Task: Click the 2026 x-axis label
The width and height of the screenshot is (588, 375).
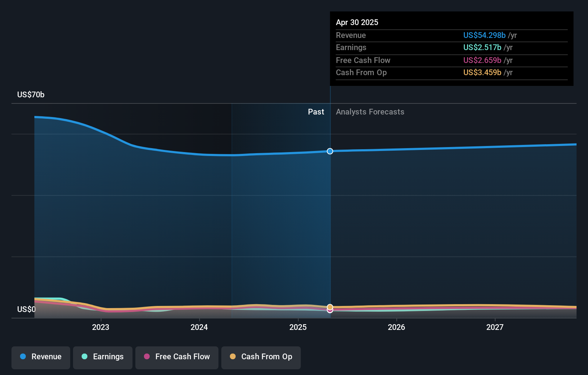Action: pyautogui.click(x=396, y=327)
